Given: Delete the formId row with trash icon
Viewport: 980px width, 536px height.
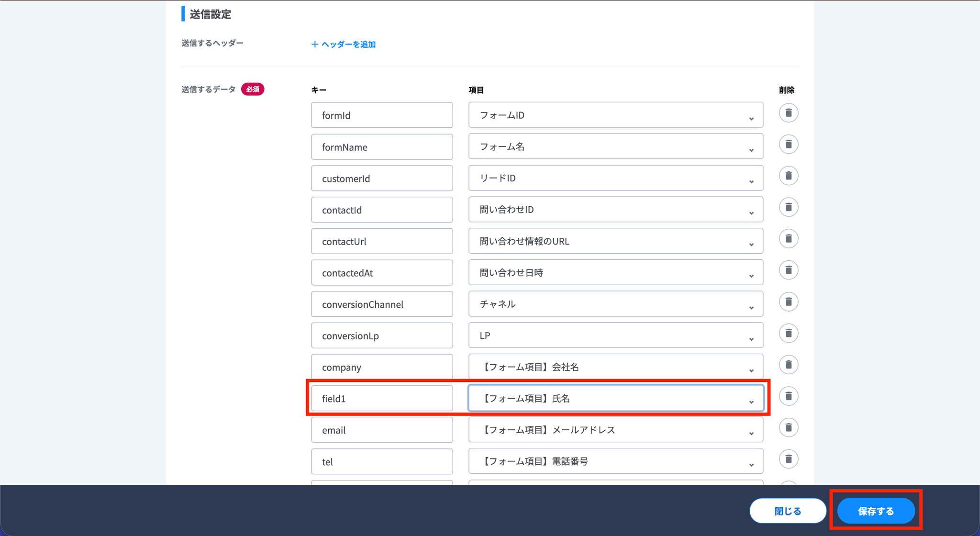Looking at the screenshot, I should [x=788, y=113].
